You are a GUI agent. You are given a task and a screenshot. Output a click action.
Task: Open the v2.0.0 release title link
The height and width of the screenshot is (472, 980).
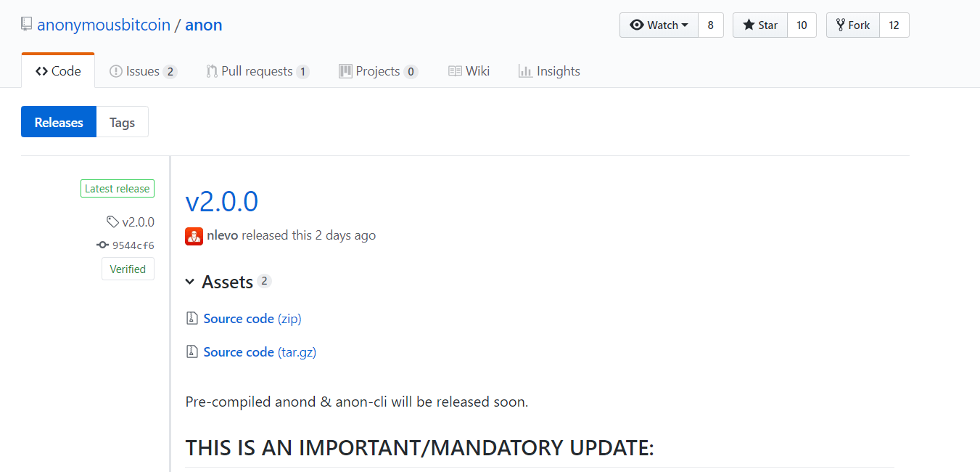222,201
